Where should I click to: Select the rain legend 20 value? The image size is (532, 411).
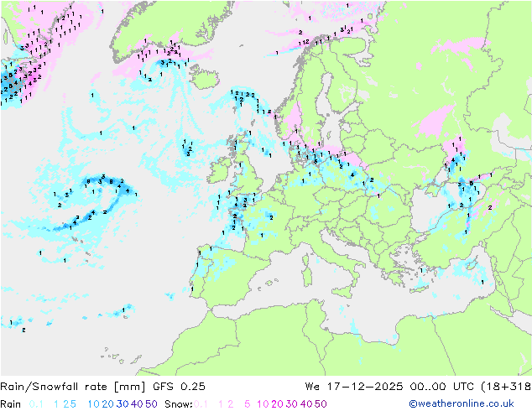click(108, 404)
